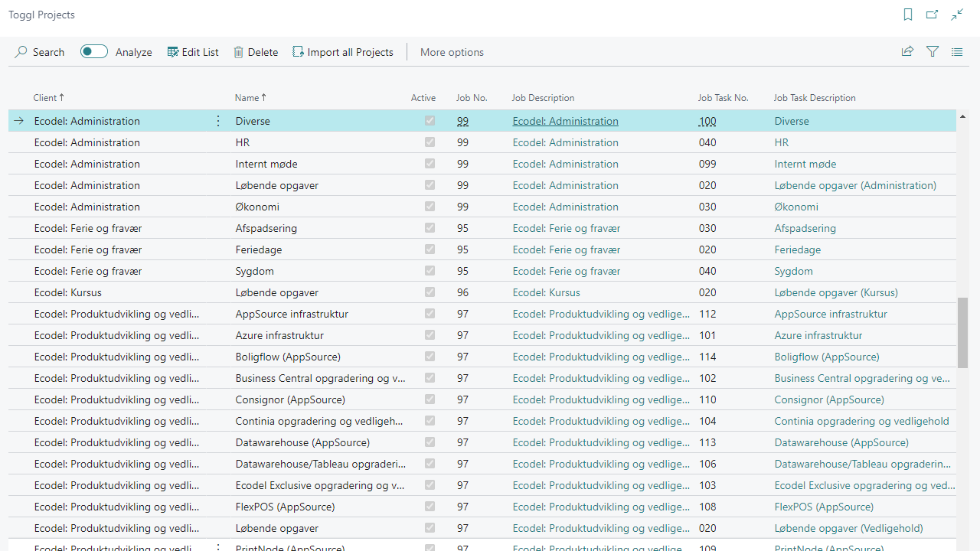The width and height of the screenshot is (980, 551).
Task: Click the bookmark icon in the title bar
Action: [x=908, y=15]
